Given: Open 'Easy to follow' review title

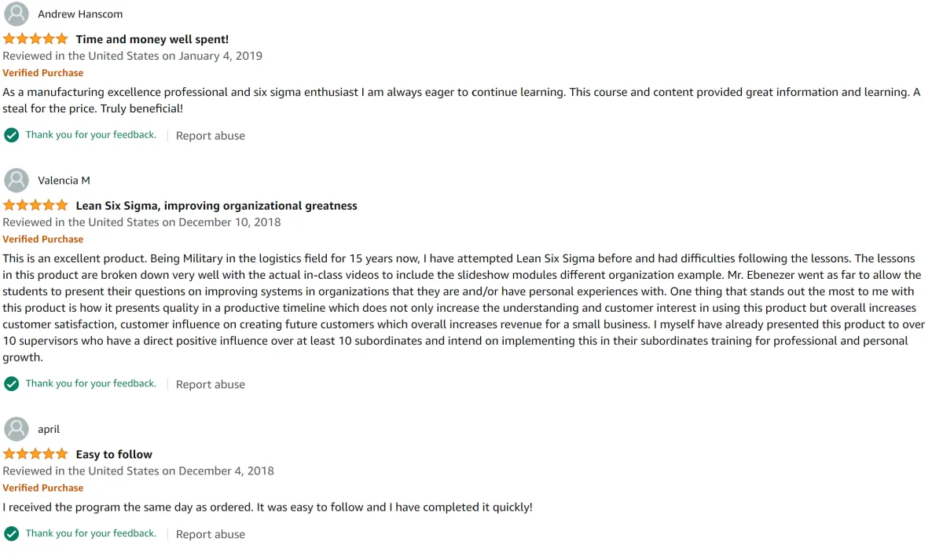Looking at the screenshot, I should point(114,455).
